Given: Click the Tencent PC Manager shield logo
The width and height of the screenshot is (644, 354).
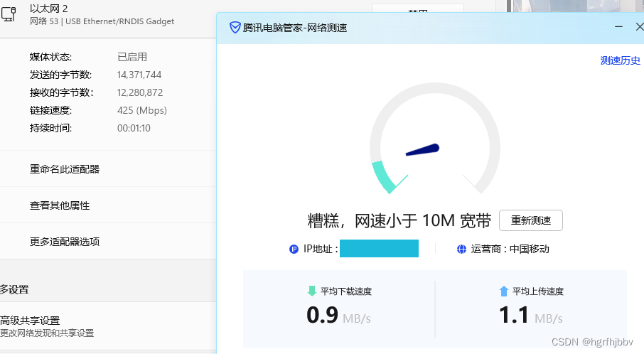Looking at the screenshot, I should click(x=235, y=28).
